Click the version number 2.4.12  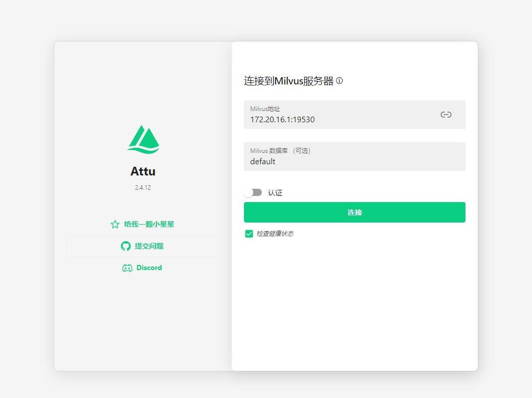click(143, 188)
